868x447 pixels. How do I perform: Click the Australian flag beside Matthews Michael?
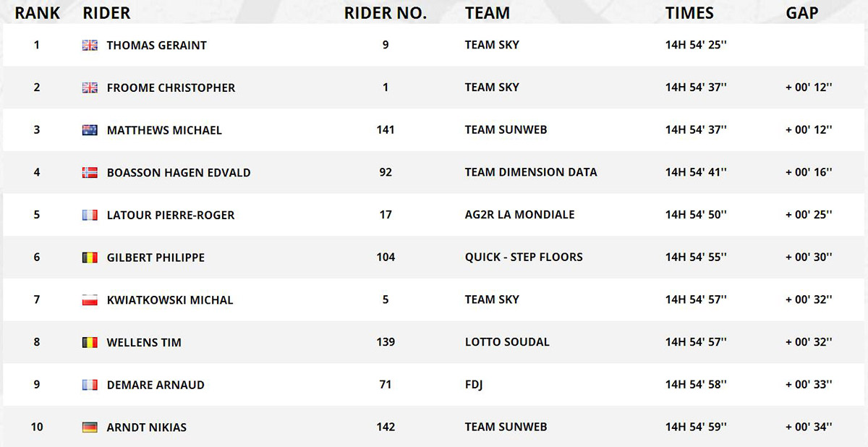coord(90,130)
